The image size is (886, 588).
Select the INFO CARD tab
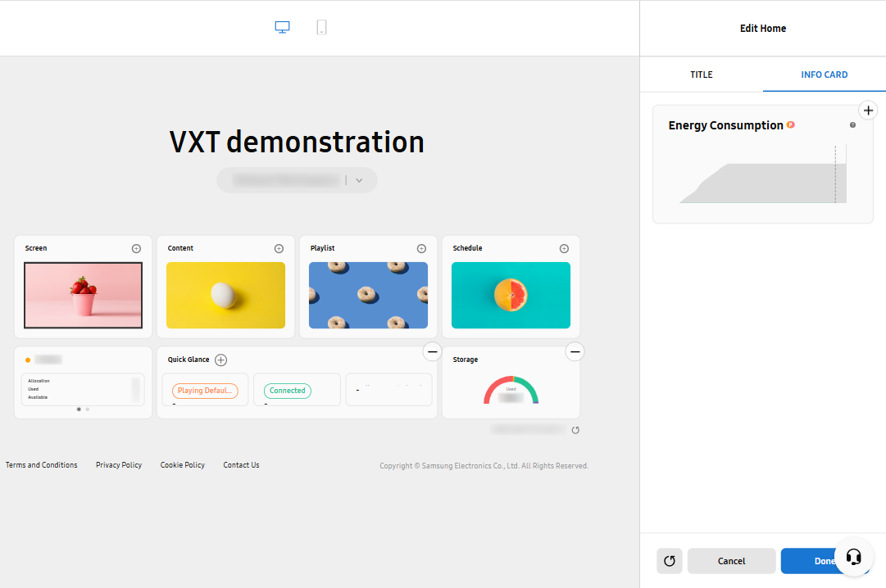click(x=824, y=75)
